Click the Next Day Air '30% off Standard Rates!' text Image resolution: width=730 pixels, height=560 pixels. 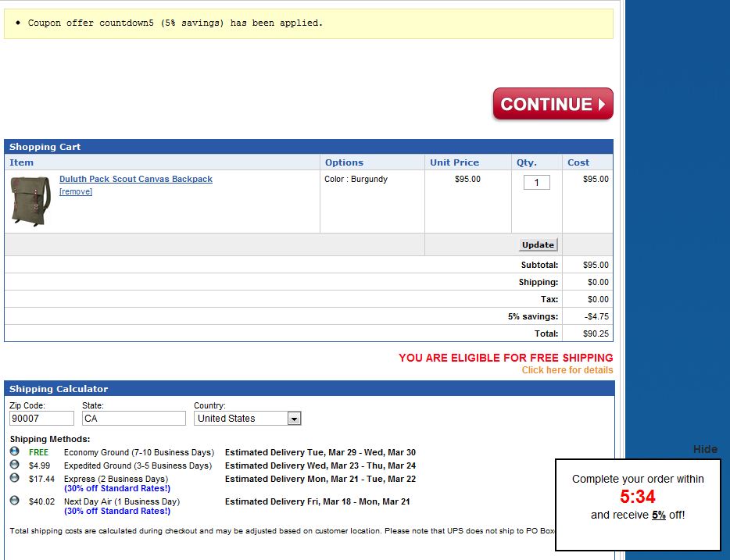[117, 511]
